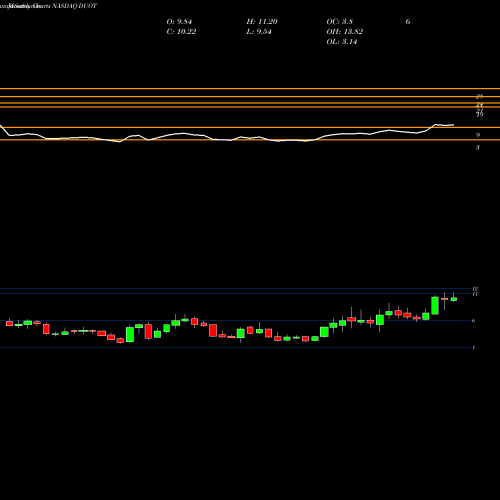Click the 11 price axis label
Image resolution: width=500 pixels, height=500 pixels.
(475, 294)
